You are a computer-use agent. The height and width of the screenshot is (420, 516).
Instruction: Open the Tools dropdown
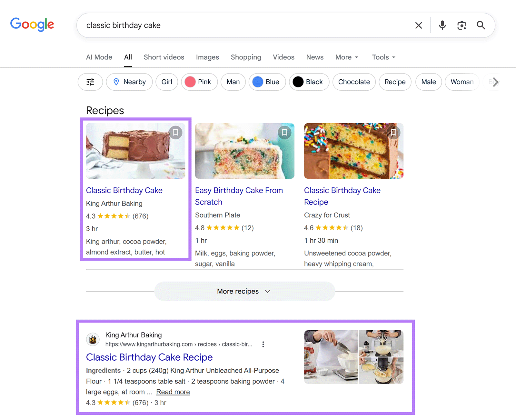pos(383,57)
